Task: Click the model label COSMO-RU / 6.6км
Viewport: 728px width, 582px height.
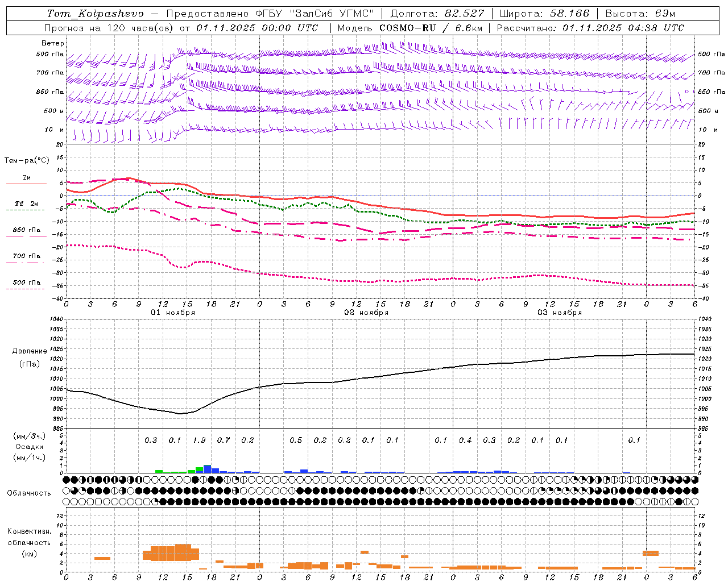Action: tap(431, 28)
